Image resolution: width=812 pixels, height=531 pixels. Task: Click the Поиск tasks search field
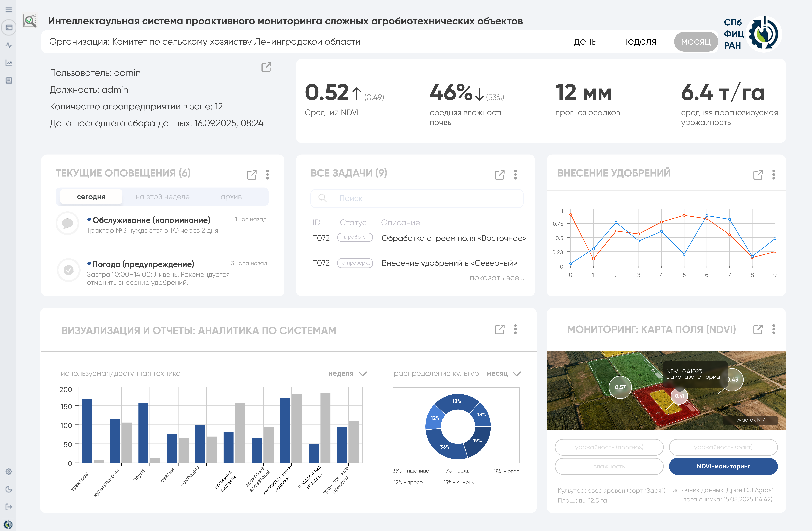[417, 198]
